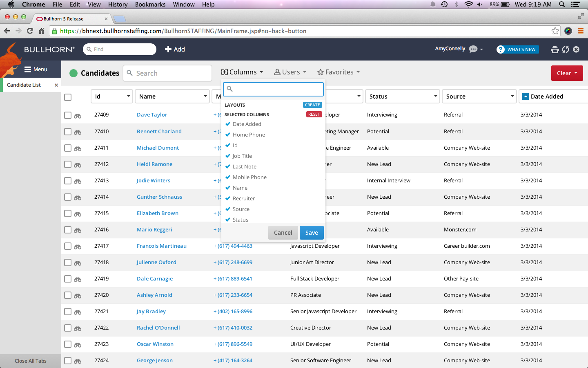Screen dimensions: 588x368
Task: Open the View menu in macOS menu bar
Action: coord(94,4)
